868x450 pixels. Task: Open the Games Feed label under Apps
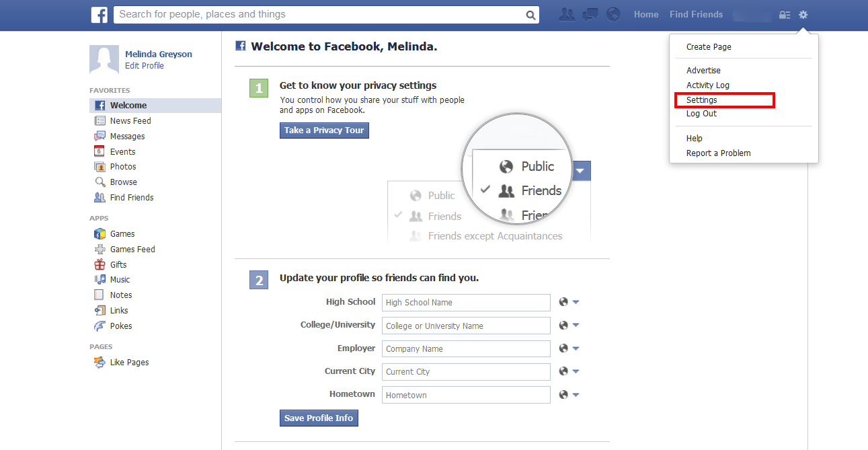coord(132,250)
